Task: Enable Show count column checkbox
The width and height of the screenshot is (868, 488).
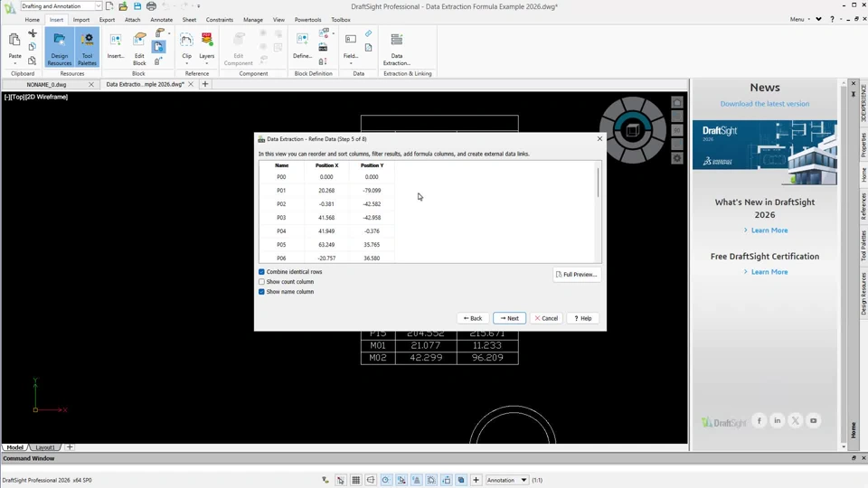Action: coord(262,282)
